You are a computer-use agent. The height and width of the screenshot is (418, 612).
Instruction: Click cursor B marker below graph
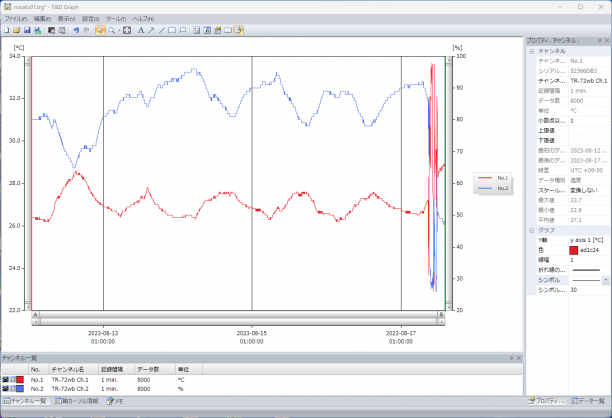[441, 315]
